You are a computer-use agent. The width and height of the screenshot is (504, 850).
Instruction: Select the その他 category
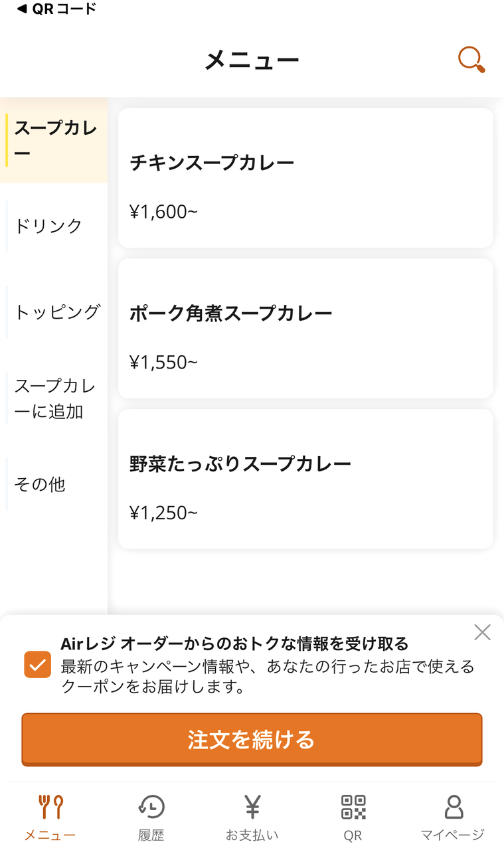(40, 485)
